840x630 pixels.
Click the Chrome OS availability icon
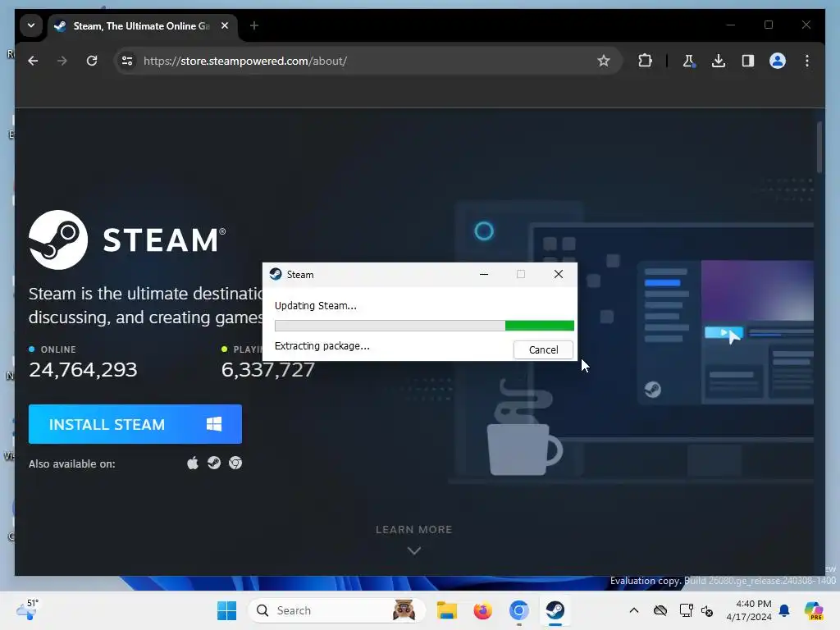(235, 463)
